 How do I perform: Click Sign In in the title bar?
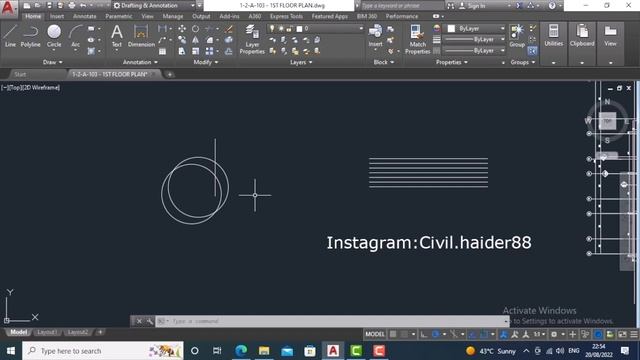tap(476, 6)
